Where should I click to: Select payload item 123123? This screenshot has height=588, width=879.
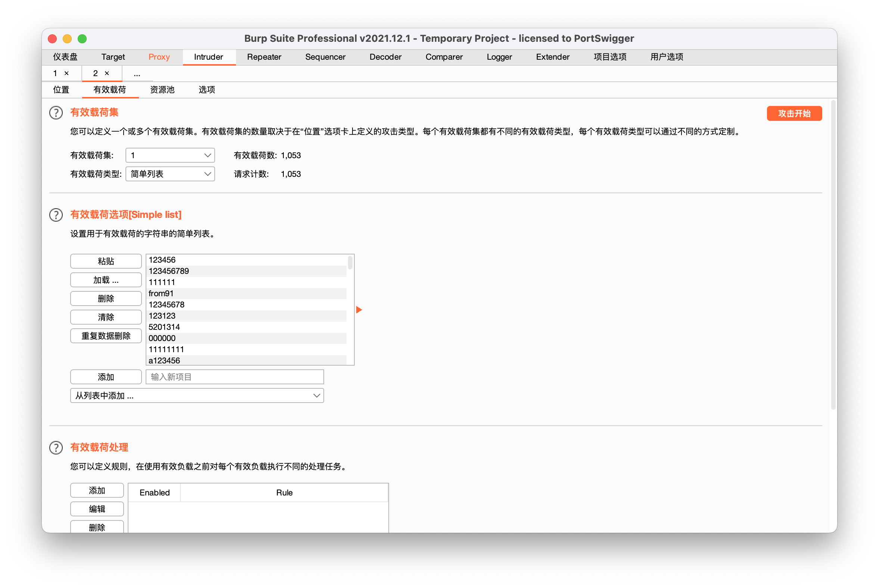tap(246, 316)
